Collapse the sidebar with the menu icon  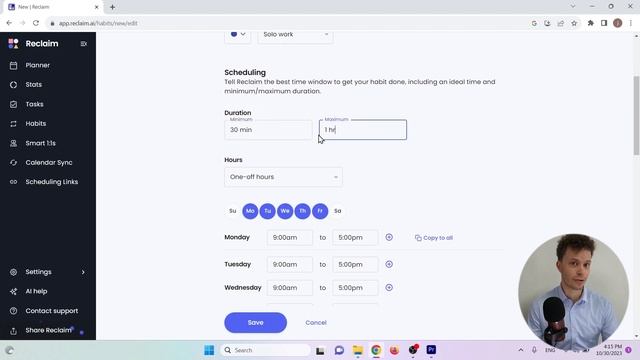click(84, 44)
